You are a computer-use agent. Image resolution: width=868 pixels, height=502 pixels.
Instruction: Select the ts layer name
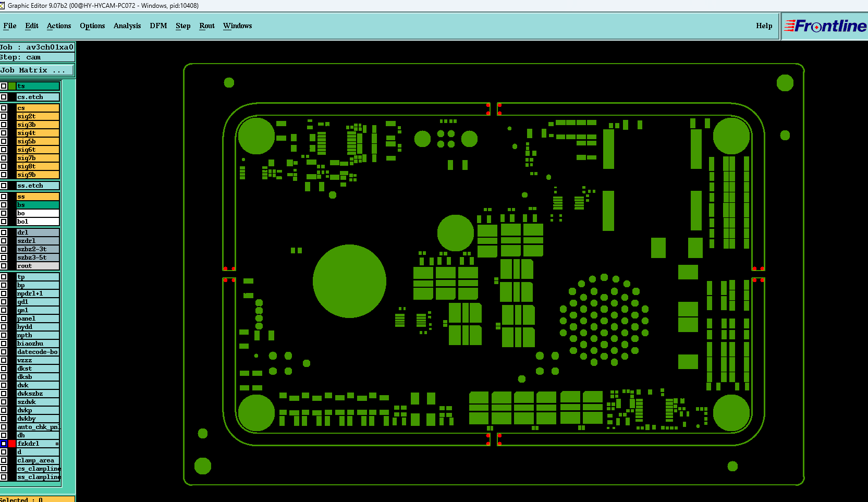[38, 86]
